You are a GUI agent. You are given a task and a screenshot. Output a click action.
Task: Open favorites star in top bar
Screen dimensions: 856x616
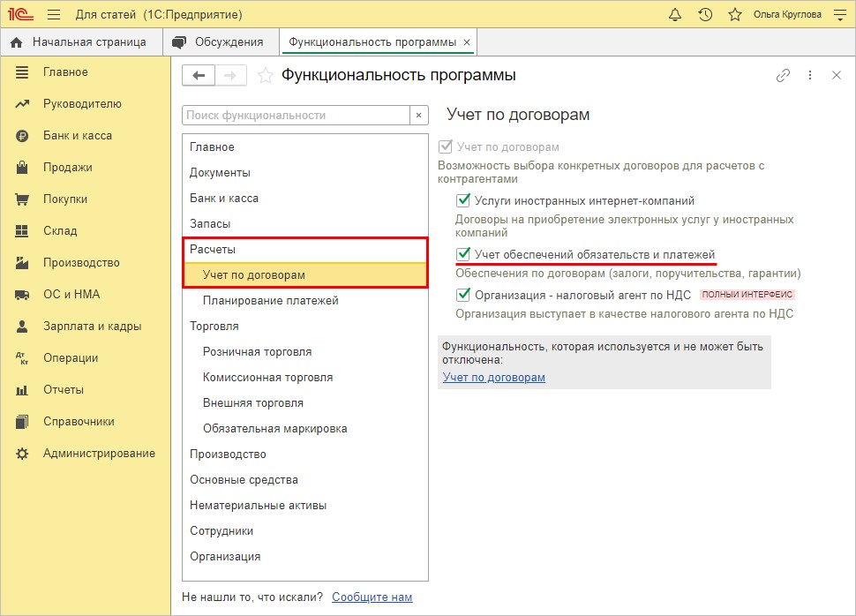tap(735, 15)
